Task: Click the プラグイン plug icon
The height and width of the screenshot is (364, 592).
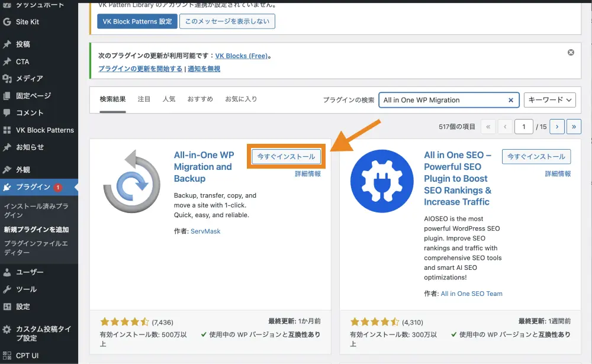Action: click(7, 187)
